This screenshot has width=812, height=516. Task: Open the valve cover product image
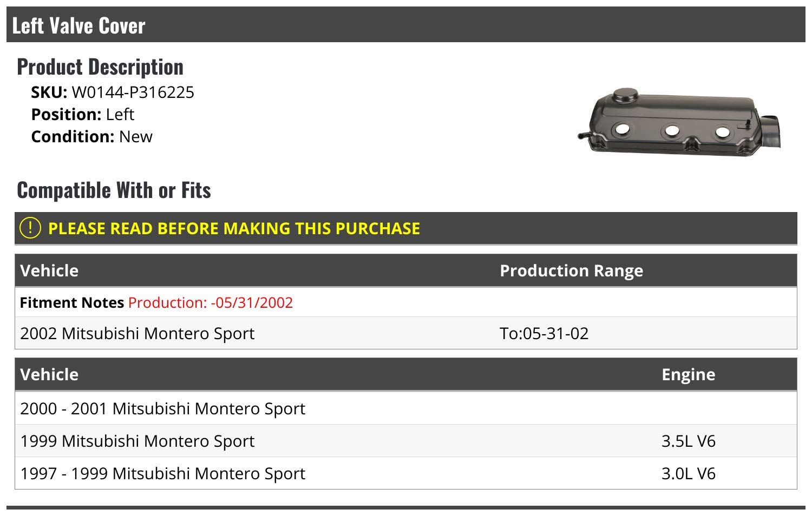pos(680,122)
